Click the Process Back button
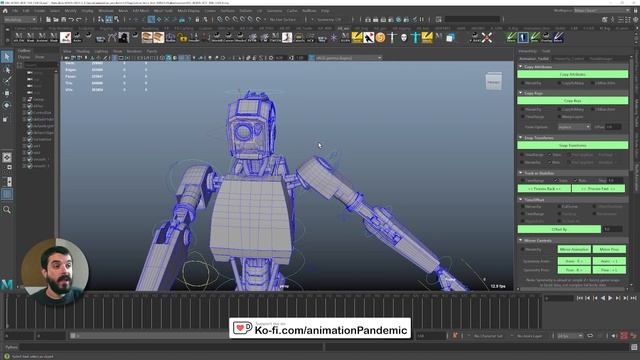 tap(544, 189)
